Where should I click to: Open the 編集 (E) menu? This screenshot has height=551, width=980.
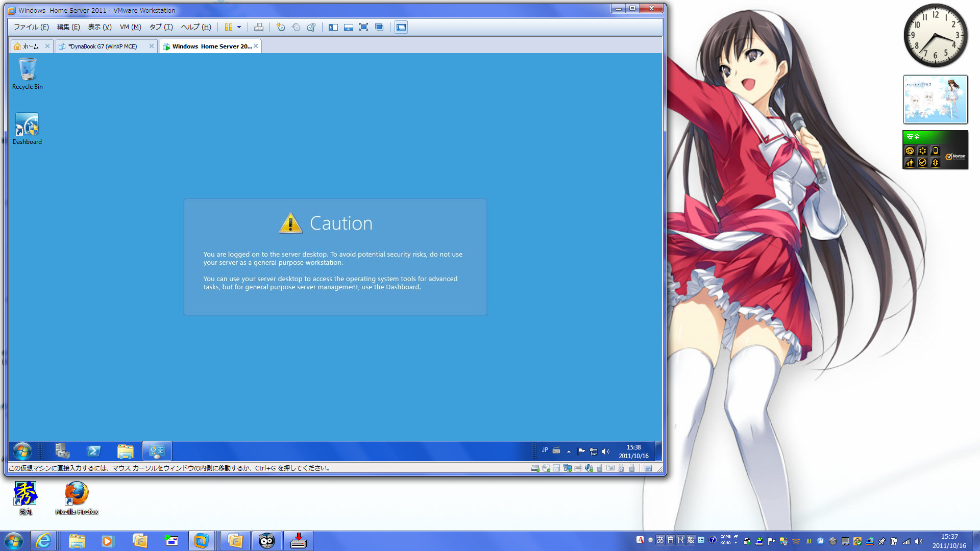tap(68, 27)
